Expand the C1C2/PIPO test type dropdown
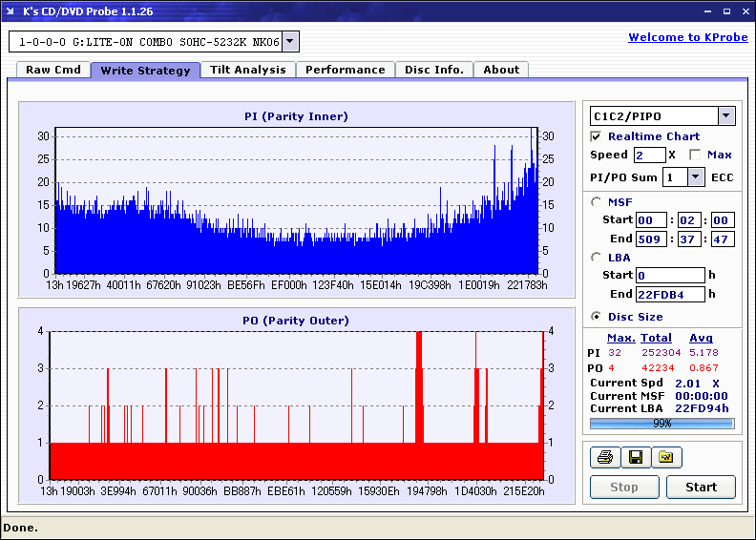 tap(726, 116)
